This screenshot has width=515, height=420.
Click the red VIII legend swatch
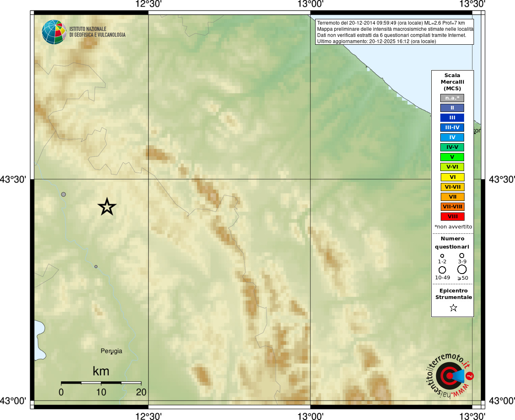[x=453, y=217]
